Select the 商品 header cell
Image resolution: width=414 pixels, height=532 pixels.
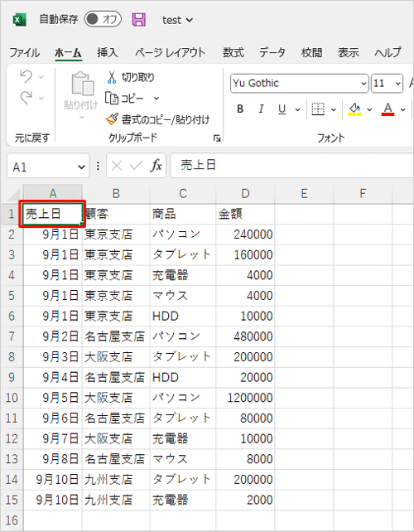(x=183, y=214)
